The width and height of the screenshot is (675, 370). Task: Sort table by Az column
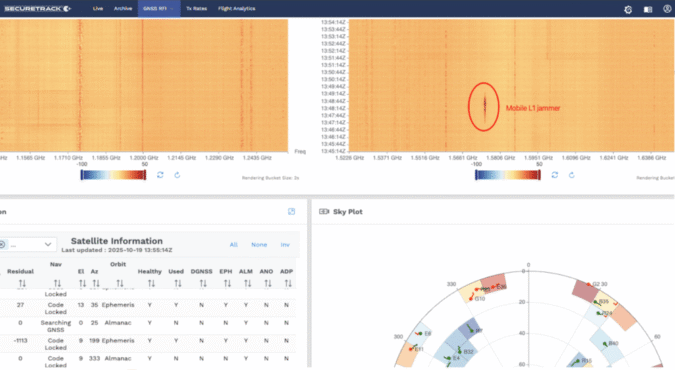tap(96, 283)
